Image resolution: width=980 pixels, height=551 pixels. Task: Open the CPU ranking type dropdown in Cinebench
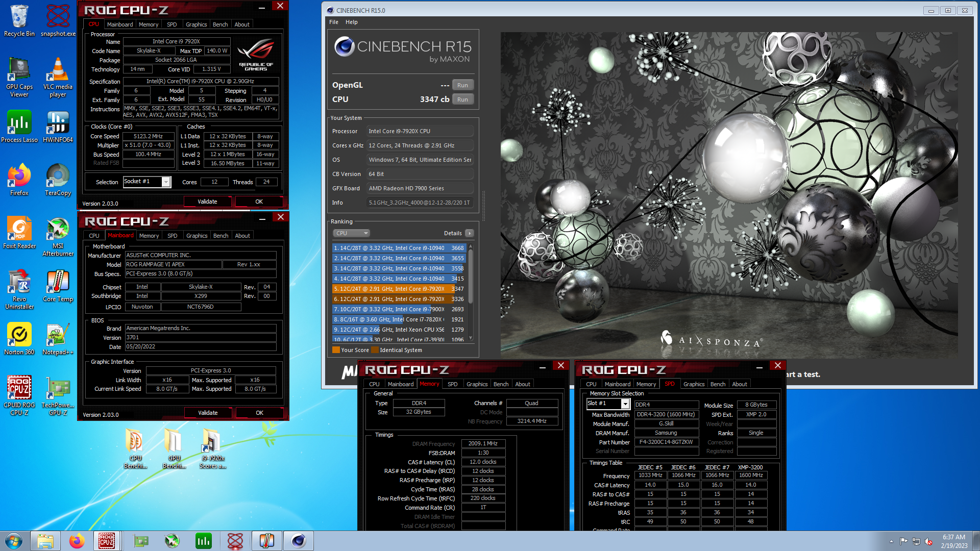(351, 233)
